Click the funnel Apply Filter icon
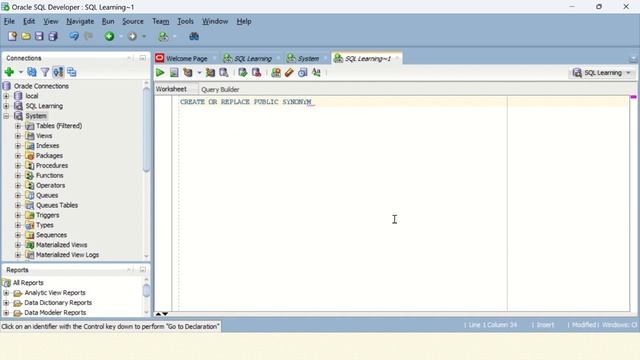This screenshot has height=360, width=640. coord(45,72)
